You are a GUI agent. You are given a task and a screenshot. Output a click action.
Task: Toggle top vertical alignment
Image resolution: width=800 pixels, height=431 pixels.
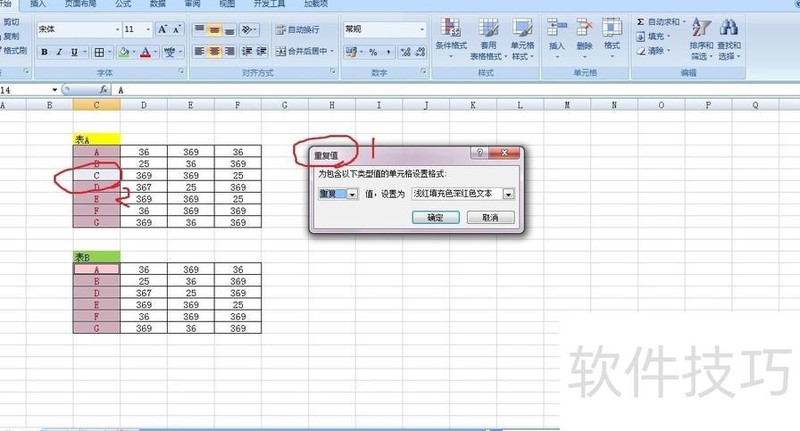(x=200, y=30)
